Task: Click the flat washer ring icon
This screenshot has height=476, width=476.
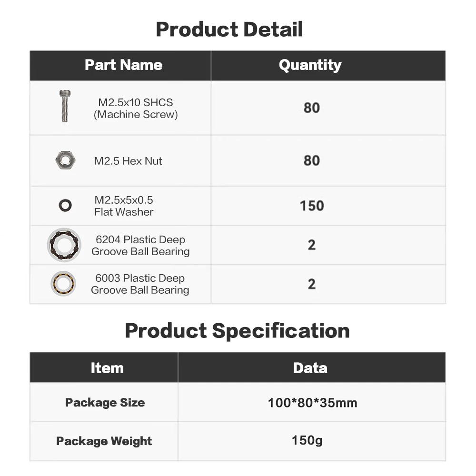Action: coord(65,206)
